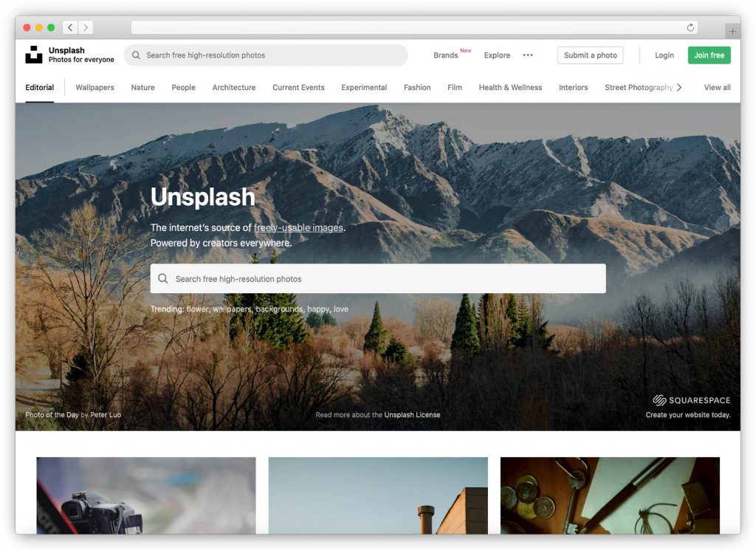Open the Nature category

coord(142,87)
